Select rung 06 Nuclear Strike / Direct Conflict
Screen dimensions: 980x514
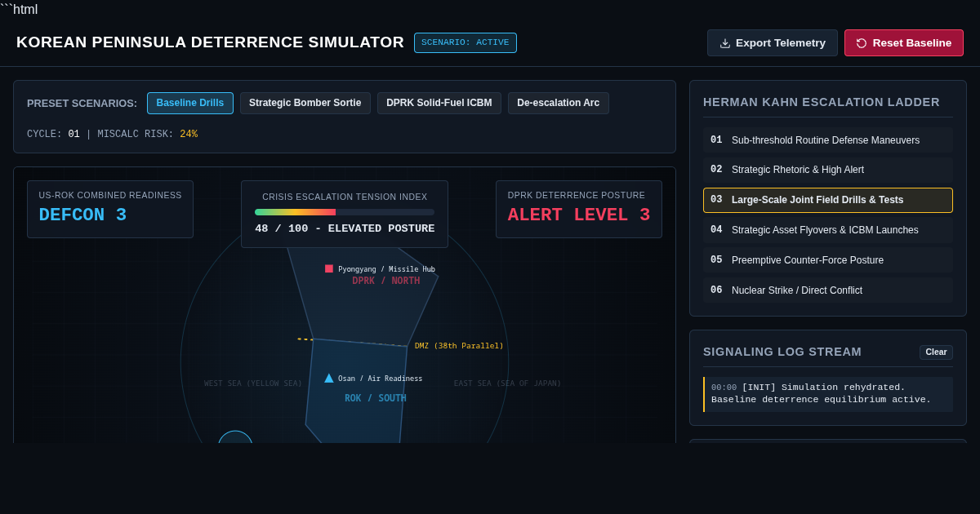click(x=828, y=290)
